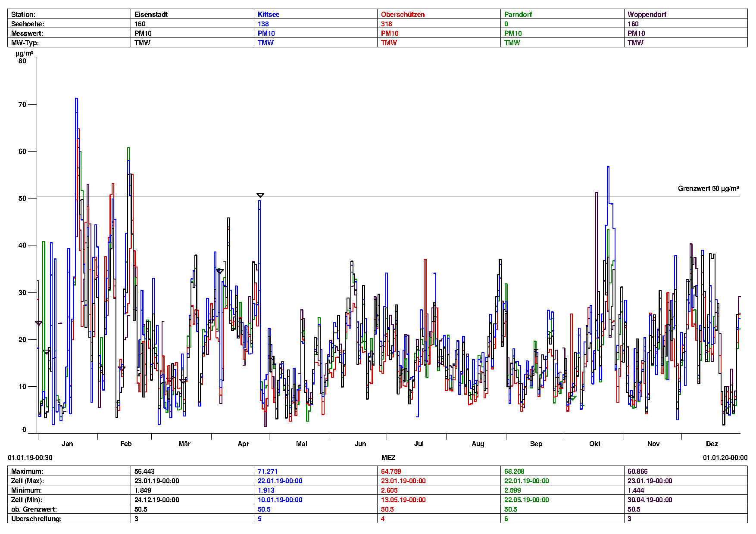Click the Oberschützen station name
This screenshot has width=756, height=534.
tap(403, 14)
